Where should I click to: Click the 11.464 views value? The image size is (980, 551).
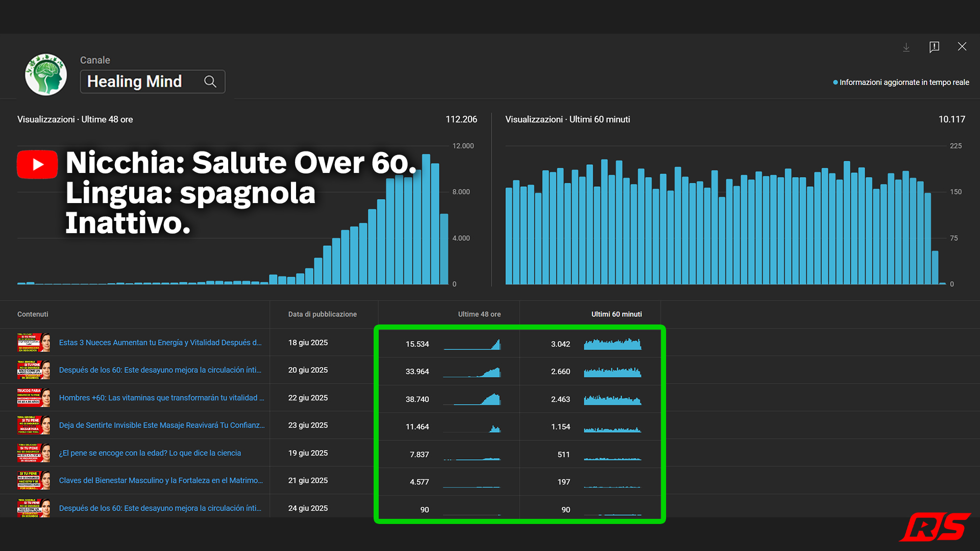click(x=417, y=427)
